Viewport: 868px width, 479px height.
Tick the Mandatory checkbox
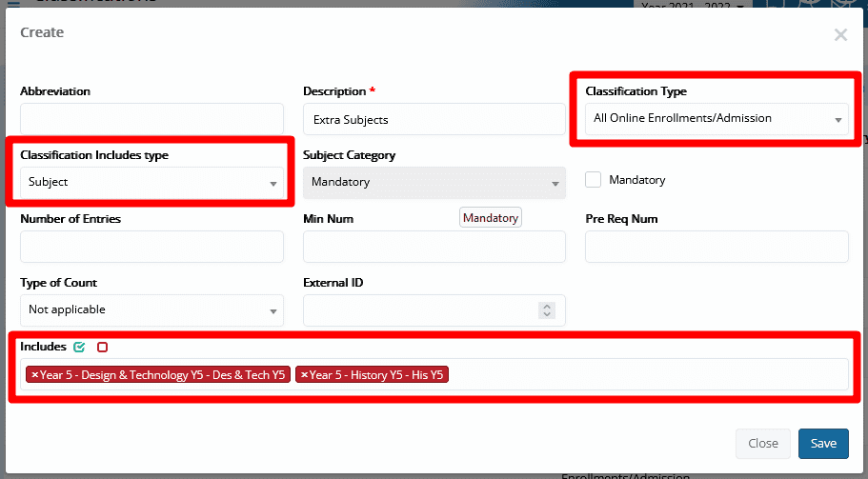click(593, 180)
